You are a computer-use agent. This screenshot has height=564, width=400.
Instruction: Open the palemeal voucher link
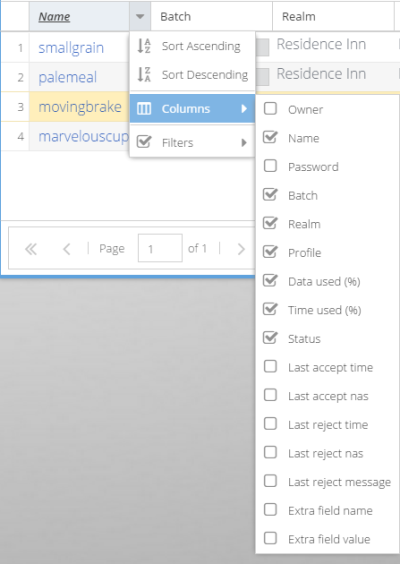pyautogui.click(x=68, y=77)
